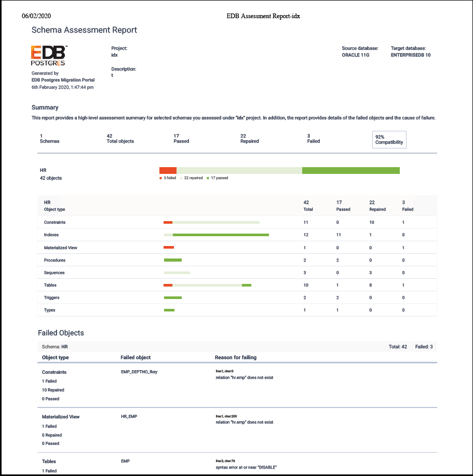The image size is (473, 476).
Task: Click the Schema Assessment Report heading
Action: pyautogui.click(x=85, y=30)
